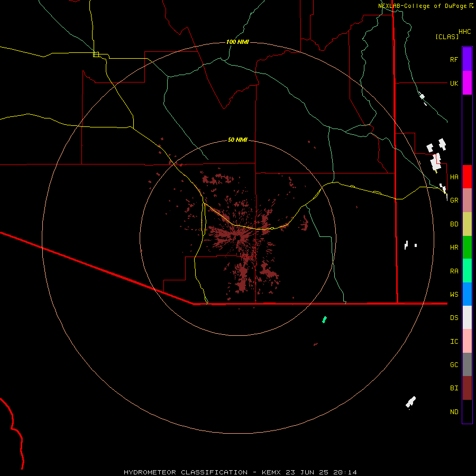Viewport: 476px width, 476px height.
Task: Select the GR pink-brown legend swatch
Action: (x=467, y=200)
